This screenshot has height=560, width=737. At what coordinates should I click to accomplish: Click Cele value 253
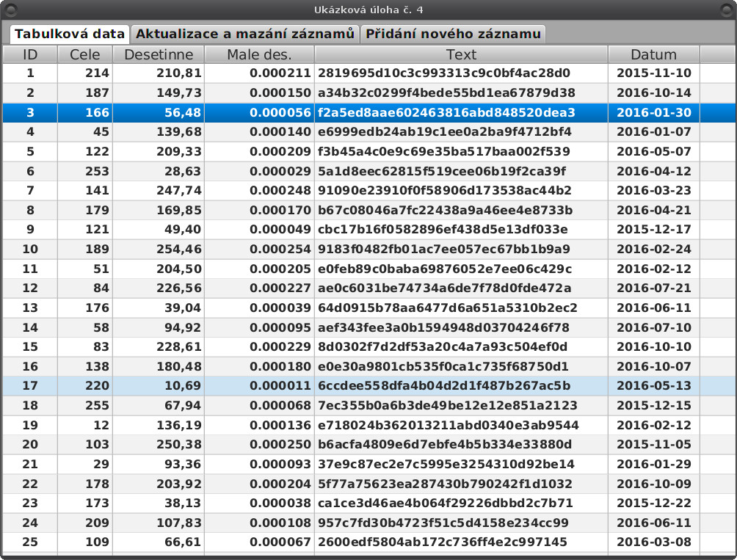tap(85, 171)
